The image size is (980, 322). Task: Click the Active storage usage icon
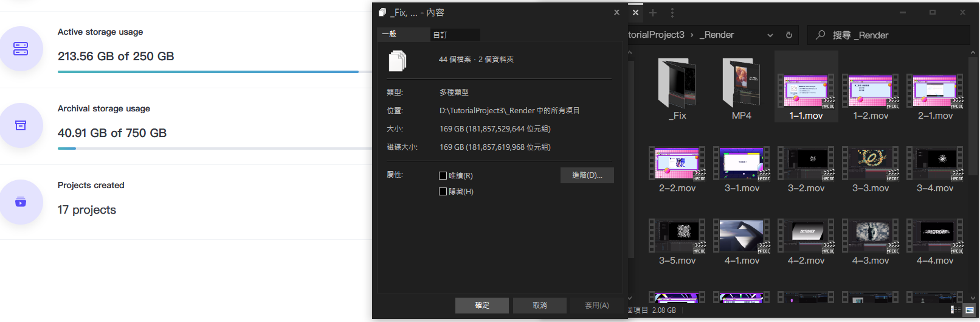tap(21, 49)
